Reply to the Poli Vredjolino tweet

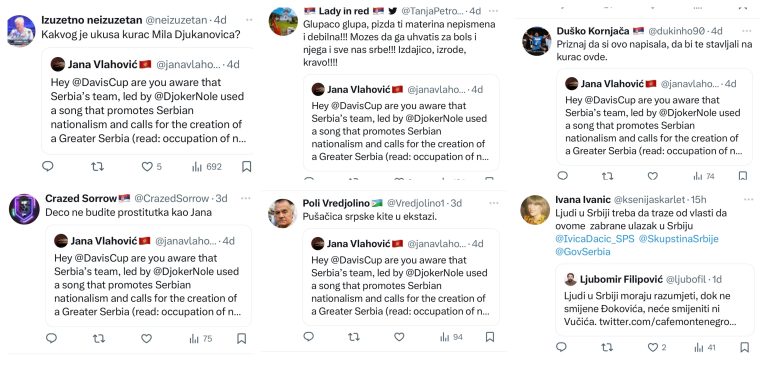tap(309, 337)
